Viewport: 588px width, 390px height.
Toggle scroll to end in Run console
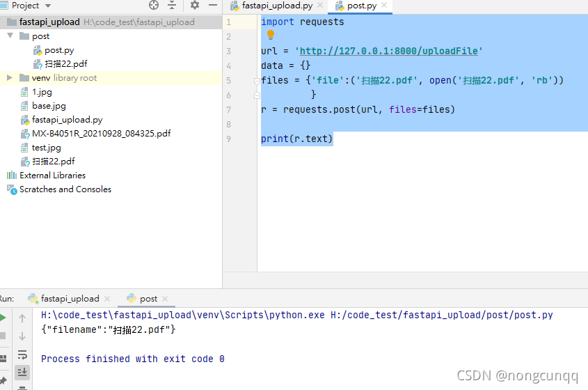[22, 372]
